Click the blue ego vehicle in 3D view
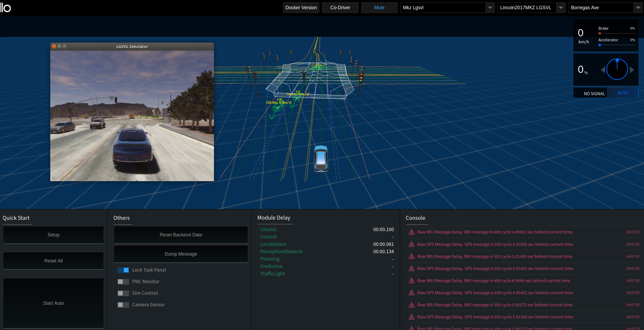The height and width of the screenshot is (330, 644). 321,159
